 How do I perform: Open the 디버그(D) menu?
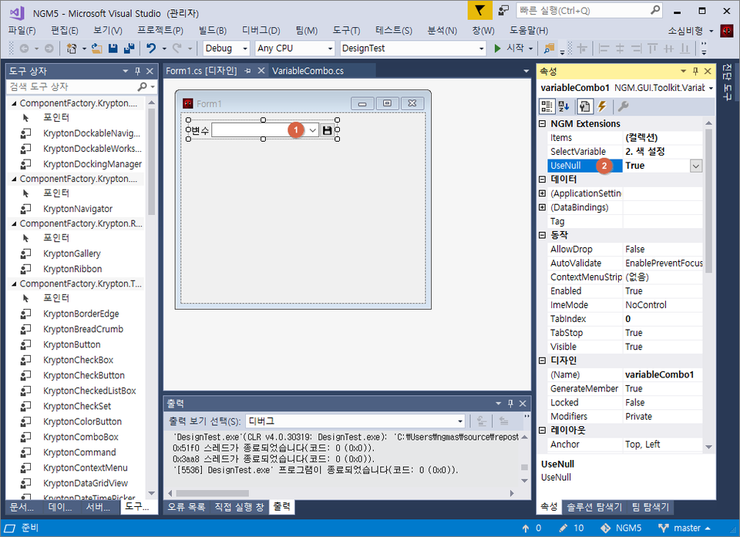click(x=261, y=31)
